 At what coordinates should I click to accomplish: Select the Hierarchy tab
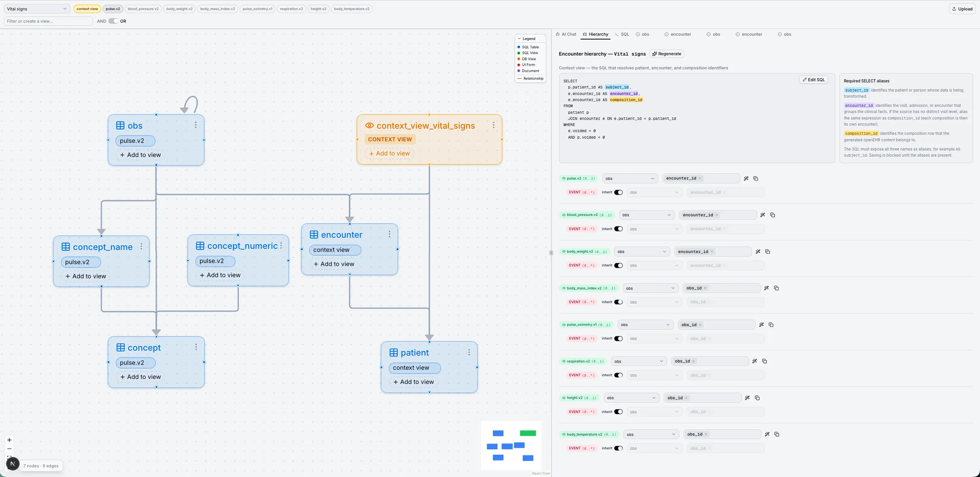(595, 34)
